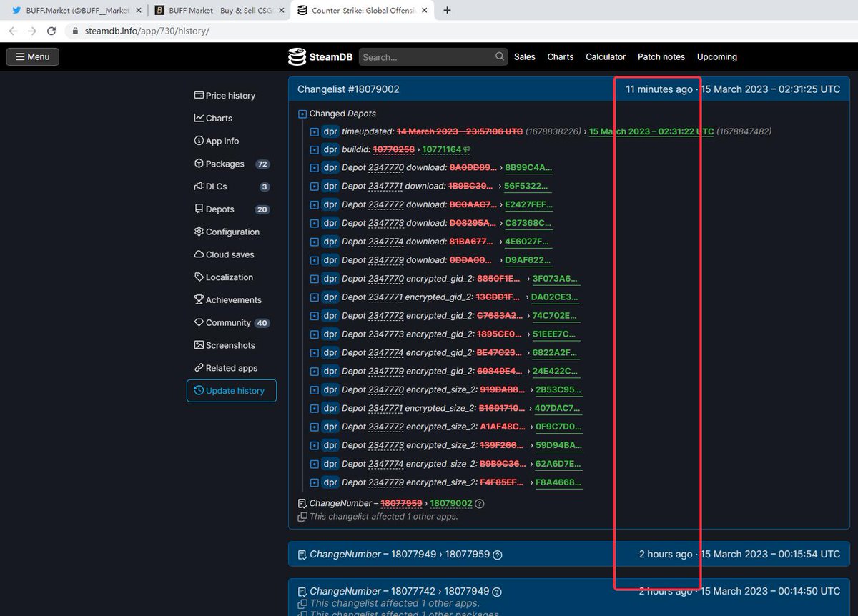Open the Menu button
The image size is (858, 616).
[x=32, y=56]
